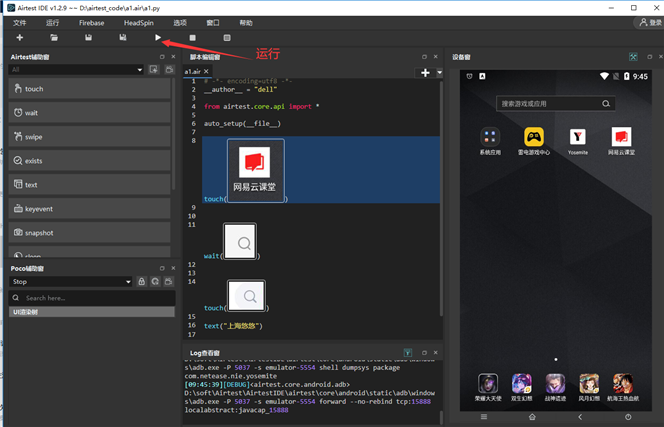Open the report viewer toolbar icon
This screenshot has height=427, width=664.
(x=227, y=38)
